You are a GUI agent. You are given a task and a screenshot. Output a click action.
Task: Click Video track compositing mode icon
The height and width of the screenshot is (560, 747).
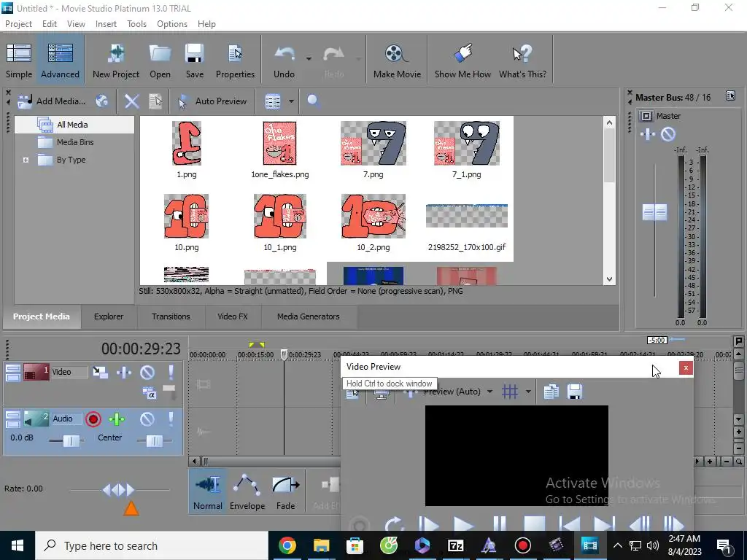click(150, 393)
